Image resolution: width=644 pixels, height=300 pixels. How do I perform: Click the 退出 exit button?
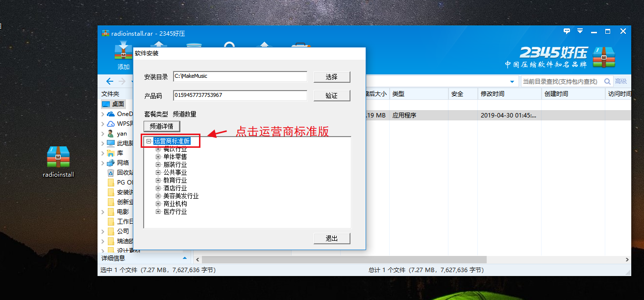point(332,238)
